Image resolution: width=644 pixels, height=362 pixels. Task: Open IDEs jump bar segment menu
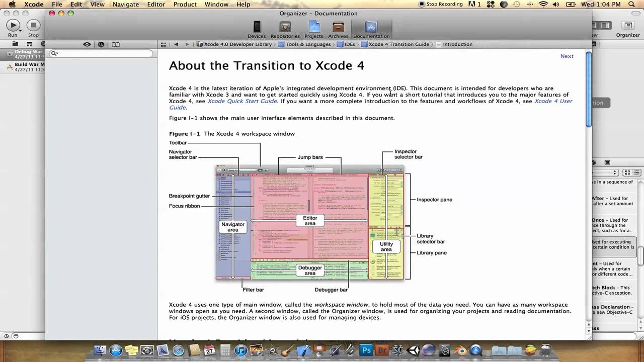click(346, 44)
